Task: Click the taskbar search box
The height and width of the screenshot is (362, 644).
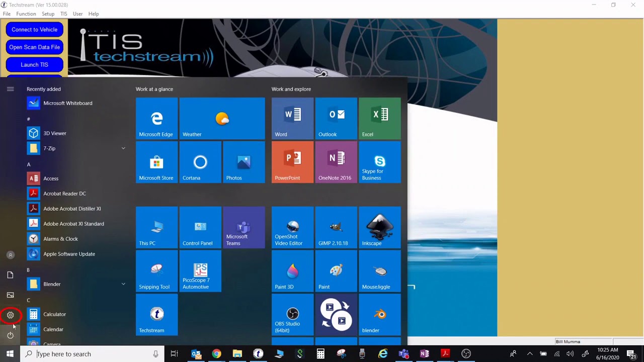Action: tap(92, 354)
